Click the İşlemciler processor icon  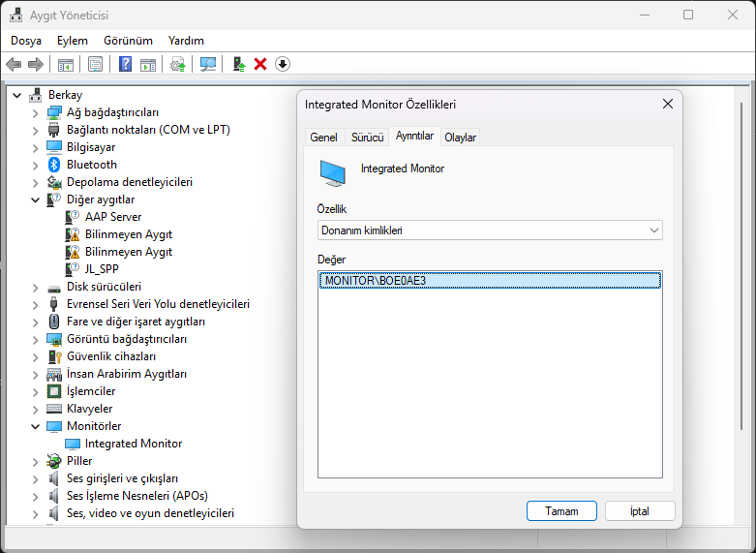54,391
